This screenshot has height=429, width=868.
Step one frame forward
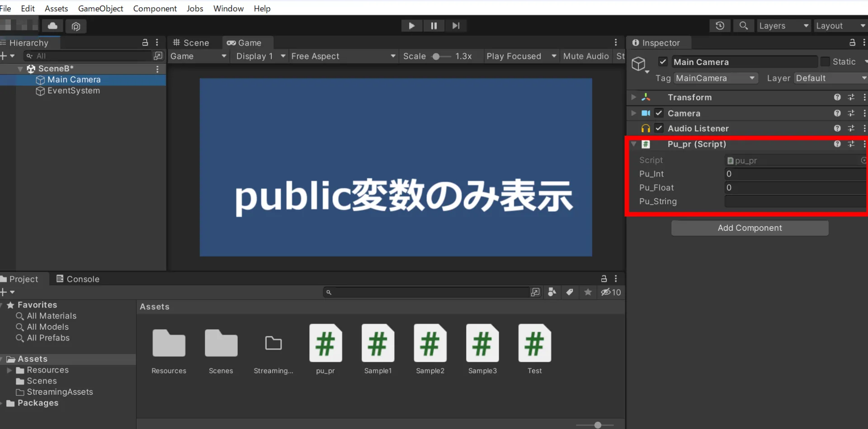[x=456, y=26]
